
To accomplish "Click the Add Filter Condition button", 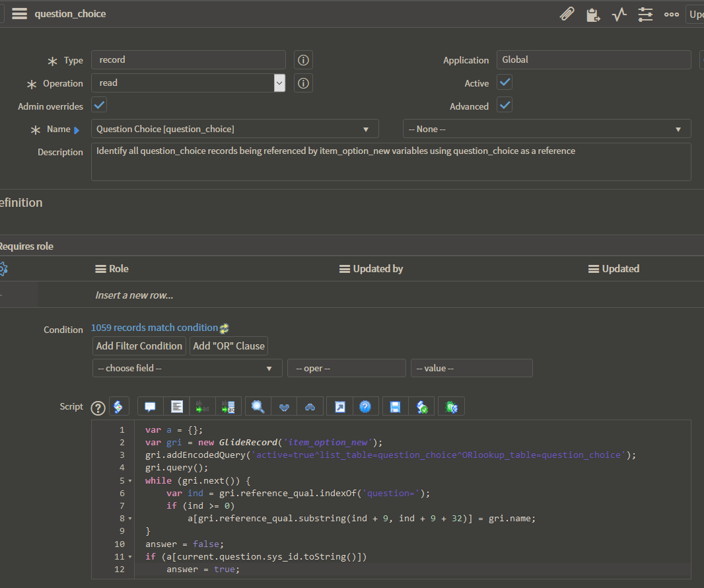I will tap(139, 346).
